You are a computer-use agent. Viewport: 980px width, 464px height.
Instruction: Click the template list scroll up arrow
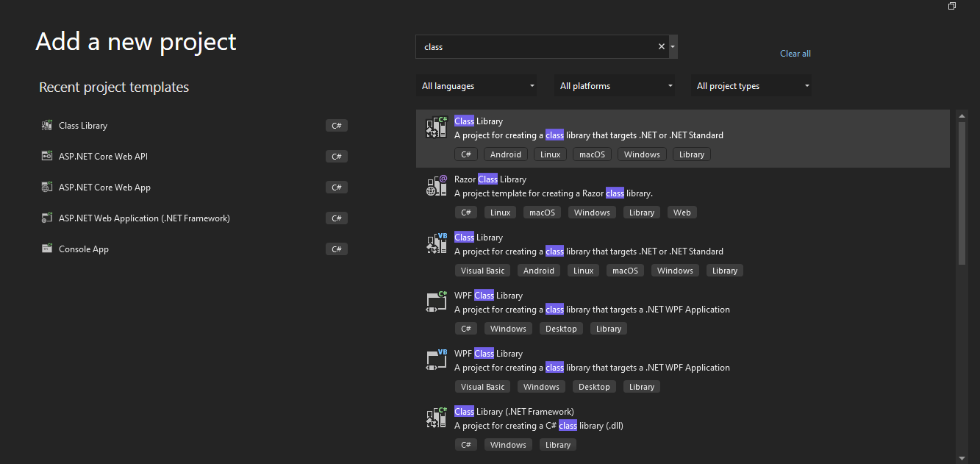[962, 115]
